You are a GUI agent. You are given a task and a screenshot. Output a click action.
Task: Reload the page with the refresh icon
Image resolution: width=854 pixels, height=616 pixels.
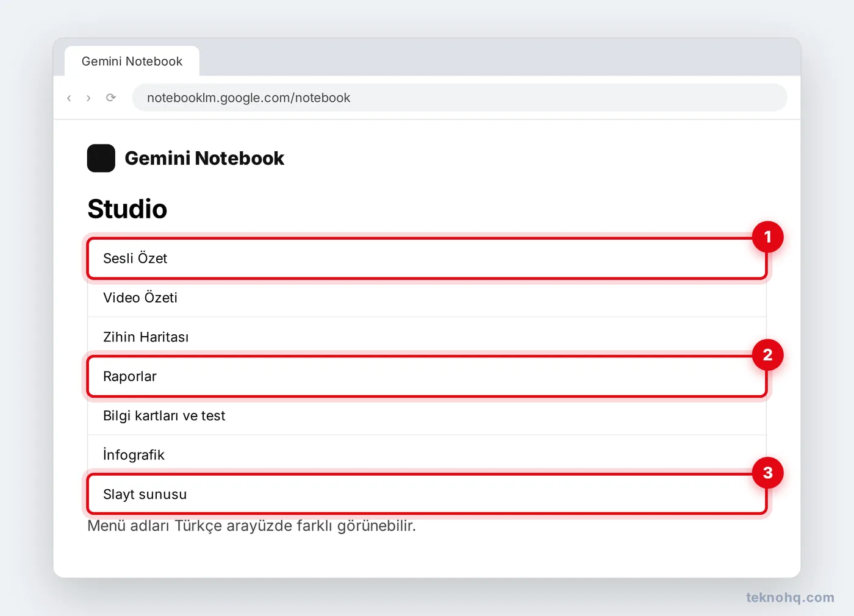pyautogui.click(x=110, y=98)
